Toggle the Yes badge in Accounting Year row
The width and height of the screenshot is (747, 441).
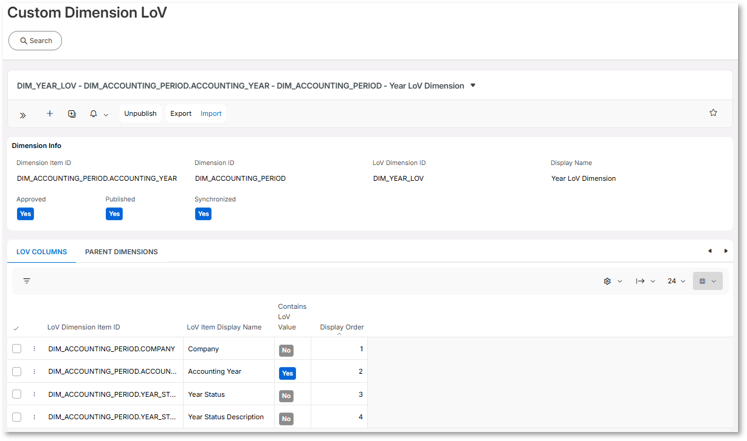pos(287,373)
